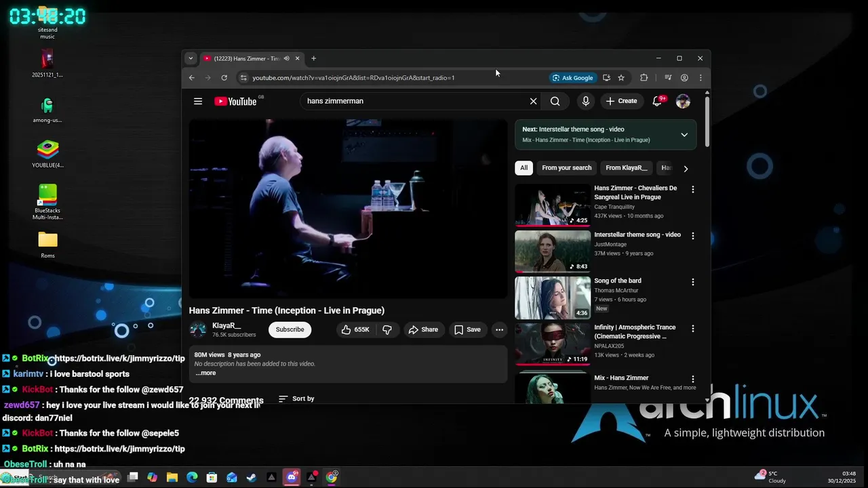
Task: Open options menu for Infinity Atmospheric Trance
Action: (692, 329)
